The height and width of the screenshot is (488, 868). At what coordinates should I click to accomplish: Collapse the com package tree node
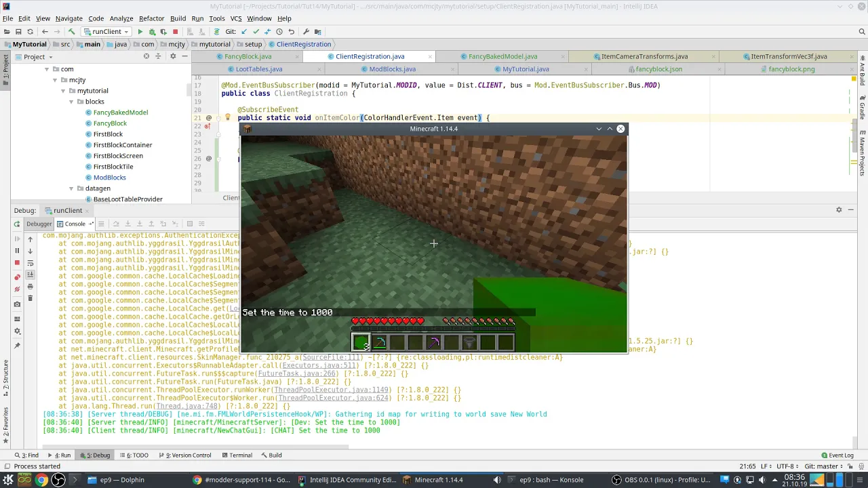pyautogui.click(x=47, y=69)
